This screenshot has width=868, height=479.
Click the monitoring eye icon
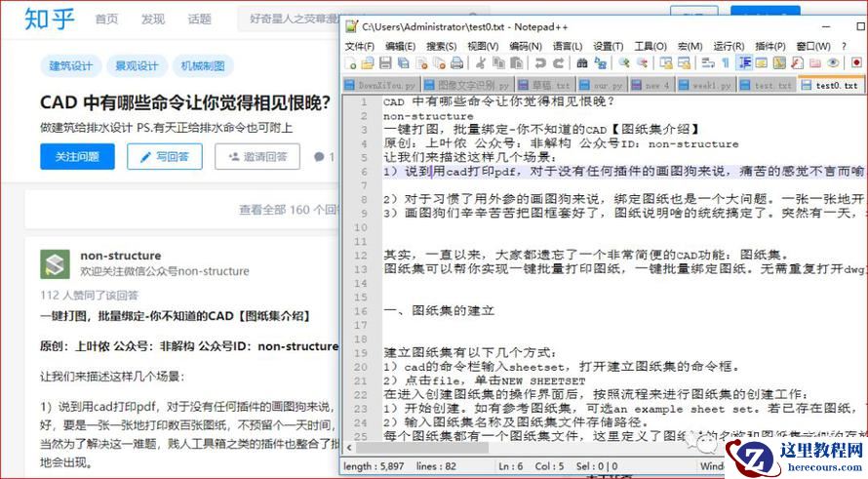tap(833, 63)
